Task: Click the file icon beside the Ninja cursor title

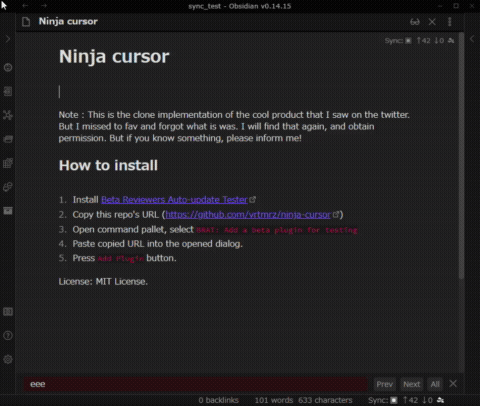Action: [x=26, y=22]
